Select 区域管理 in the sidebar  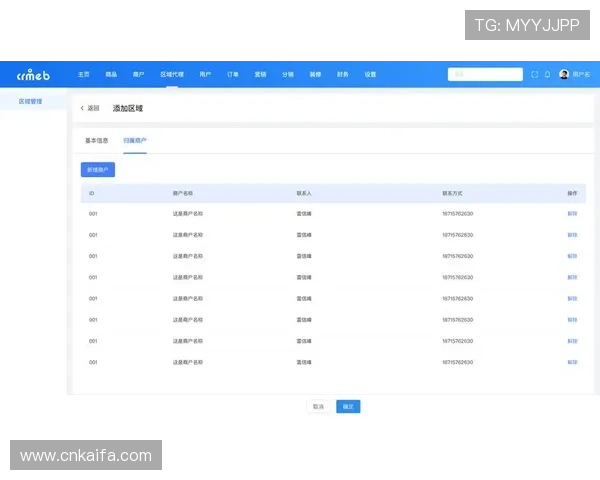31,101
